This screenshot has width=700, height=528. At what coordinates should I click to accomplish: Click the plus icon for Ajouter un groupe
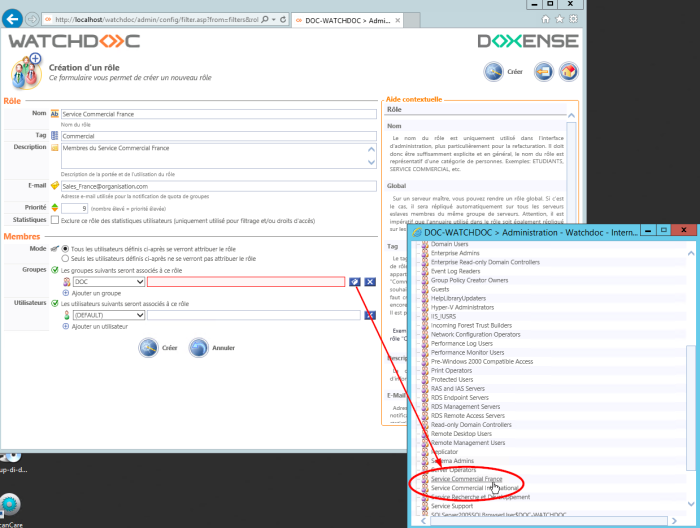[66, 293]
